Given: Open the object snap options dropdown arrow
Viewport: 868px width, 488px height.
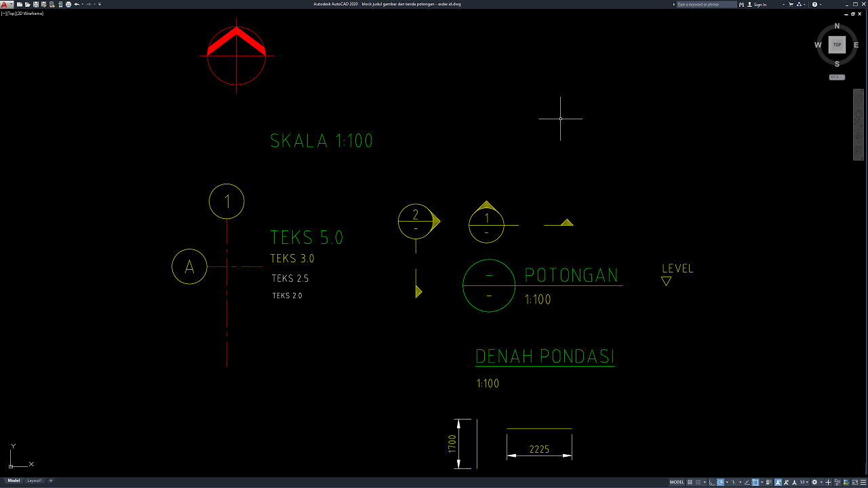Looking at the screenshot, I should [x=762, y=483].
